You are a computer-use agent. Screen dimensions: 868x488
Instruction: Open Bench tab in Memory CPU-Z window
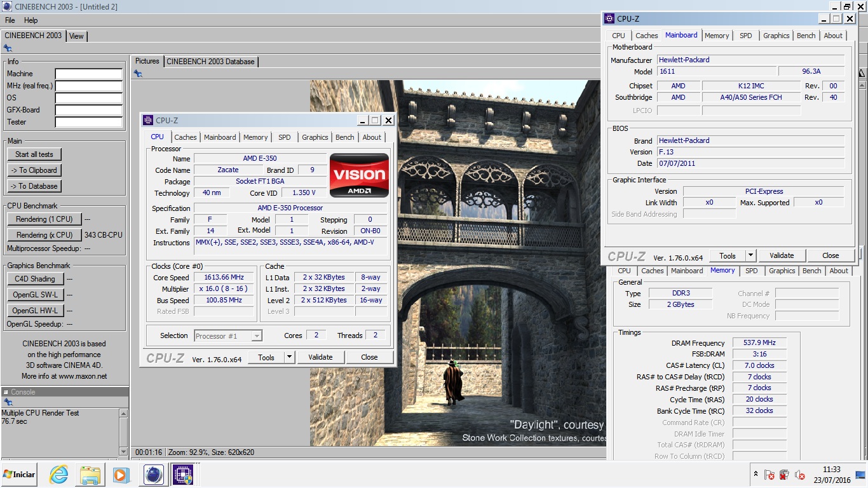tap(811, 271)
